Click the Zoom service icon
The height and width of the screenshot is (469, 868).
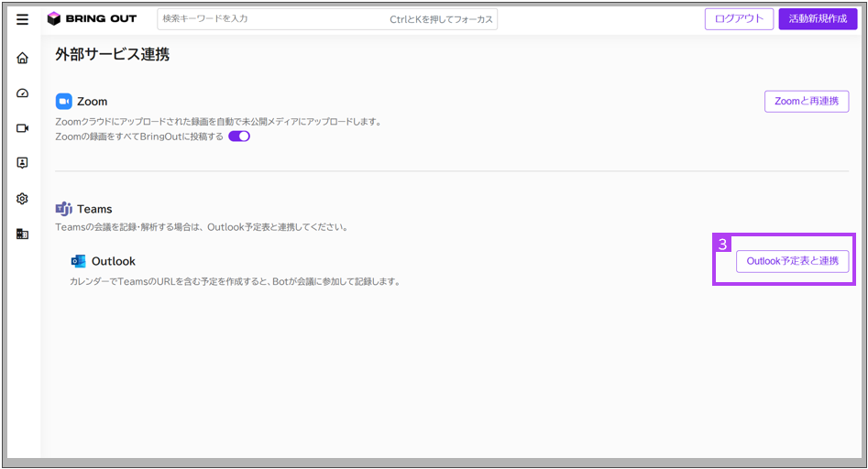pos(63,101)
